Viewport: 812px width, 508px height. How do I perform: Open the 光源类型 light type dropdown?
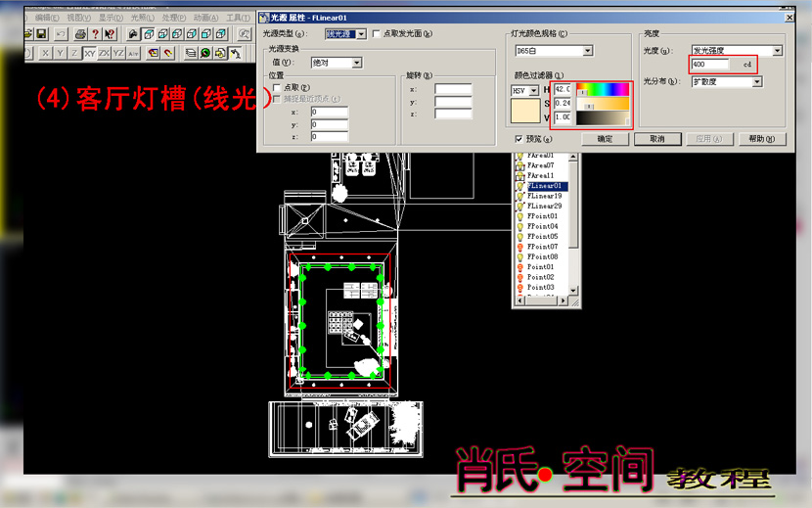361,34
